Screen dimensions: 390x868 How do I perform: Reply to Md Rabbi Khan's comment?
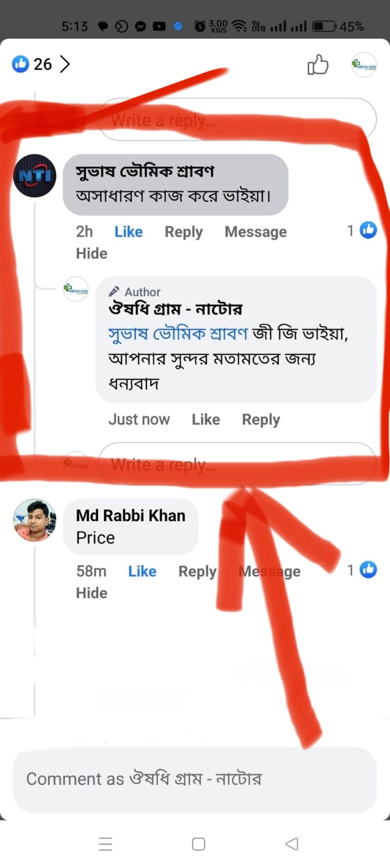(197, 571)
